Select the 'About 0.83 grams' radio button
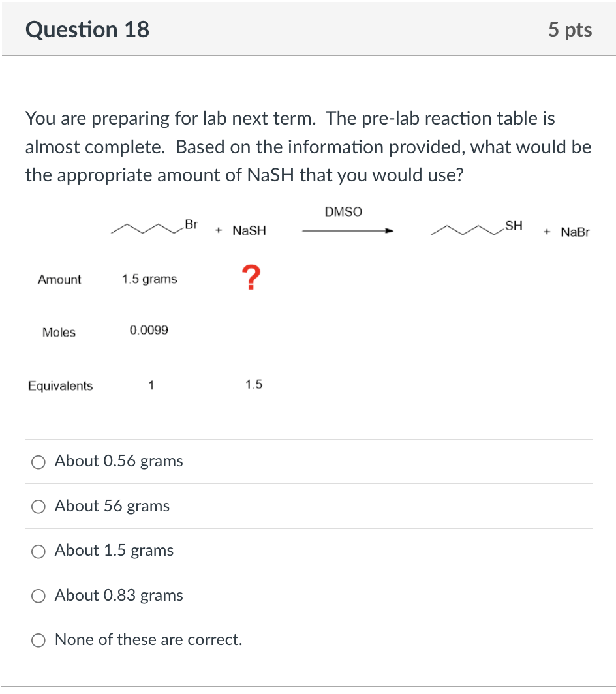 [38, 596]
